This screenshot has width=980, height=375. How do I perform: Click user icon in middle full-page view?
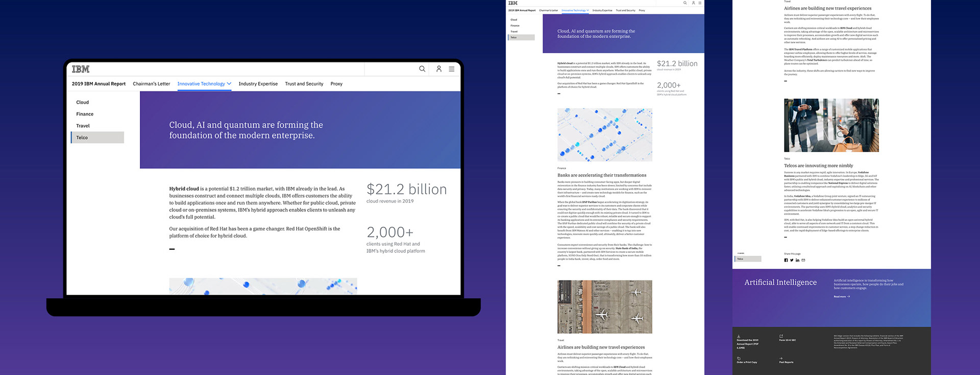(693, 3)
